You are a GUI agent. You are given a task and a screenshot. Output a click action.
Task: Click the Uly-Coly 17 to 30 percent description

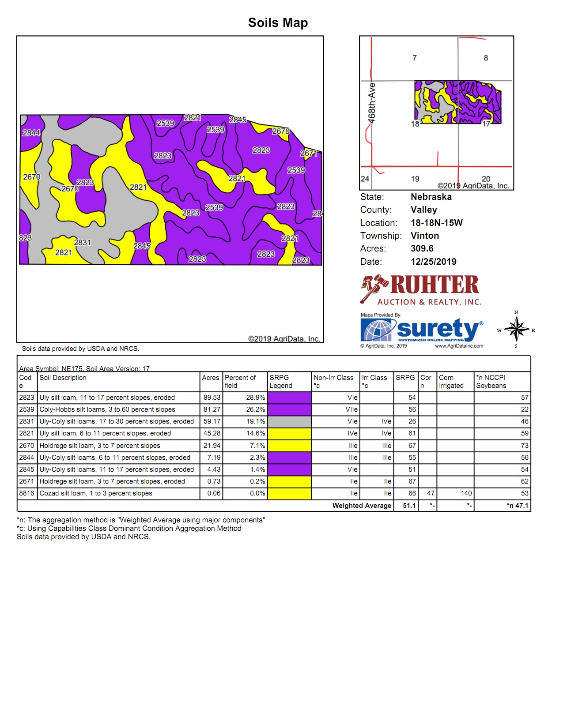[x=117, y=421]
